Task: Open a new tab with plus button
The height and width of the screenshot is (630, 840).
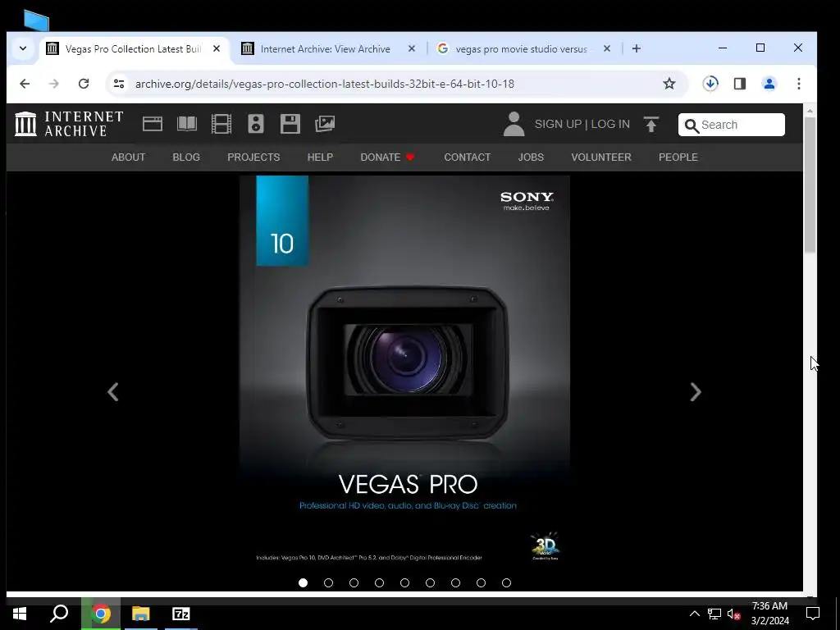Action: coord(637,48)
